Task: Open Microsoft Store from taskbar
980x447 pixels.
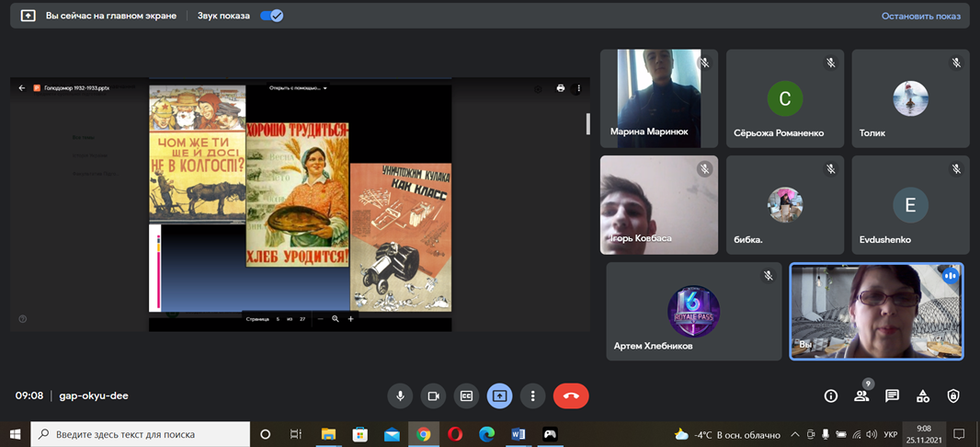Action: 360,434
